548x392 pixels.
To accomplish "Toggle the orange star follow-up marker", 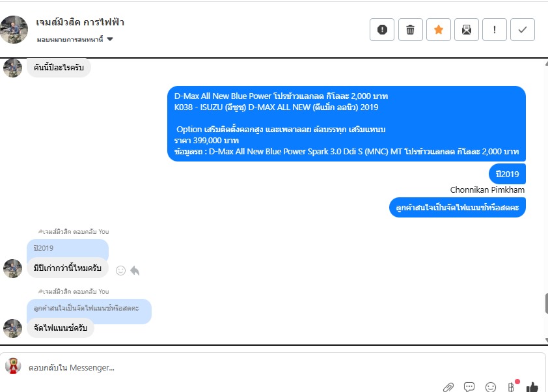I will 438,30.
